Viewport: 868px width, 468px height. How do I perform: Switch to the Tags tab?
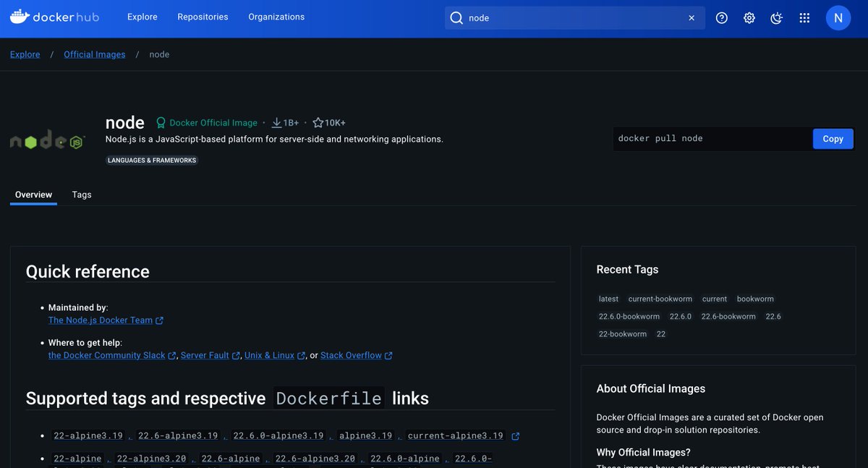tap(82, 195)
